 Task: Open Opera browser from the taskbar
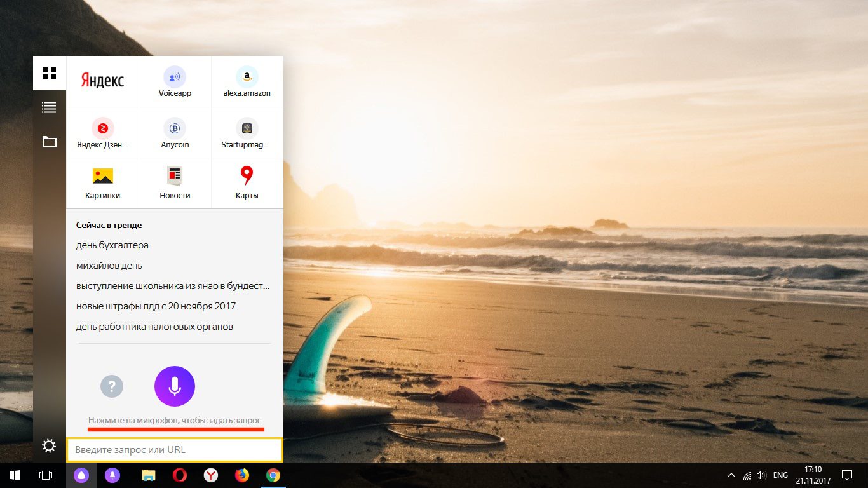click(x=179, y=475)
